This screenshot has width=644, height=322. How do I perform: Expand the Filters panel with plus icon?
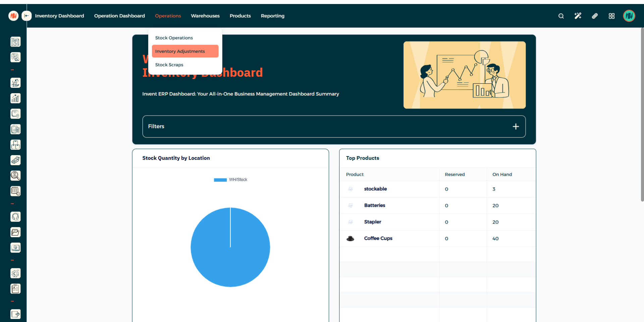516,126
